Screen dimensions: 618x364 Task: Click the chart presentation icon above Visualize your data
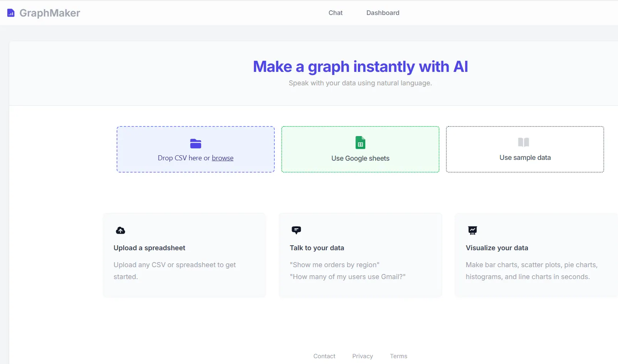click(x=473, y=230)
